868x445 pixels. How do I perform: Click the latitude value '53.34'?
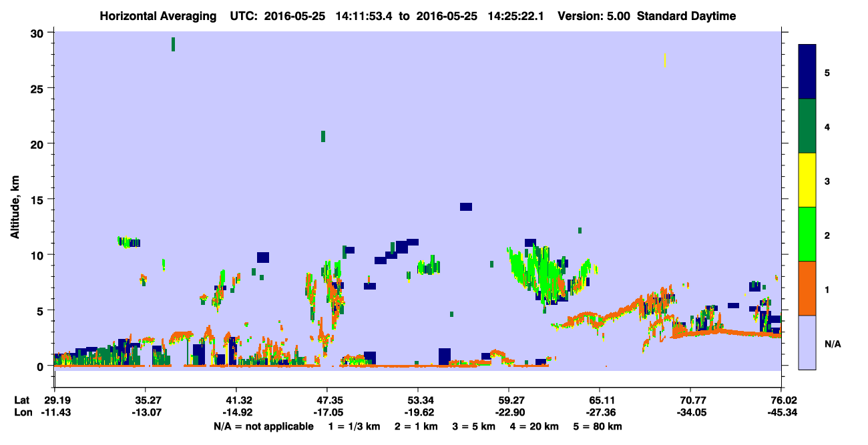coord(417,400)
